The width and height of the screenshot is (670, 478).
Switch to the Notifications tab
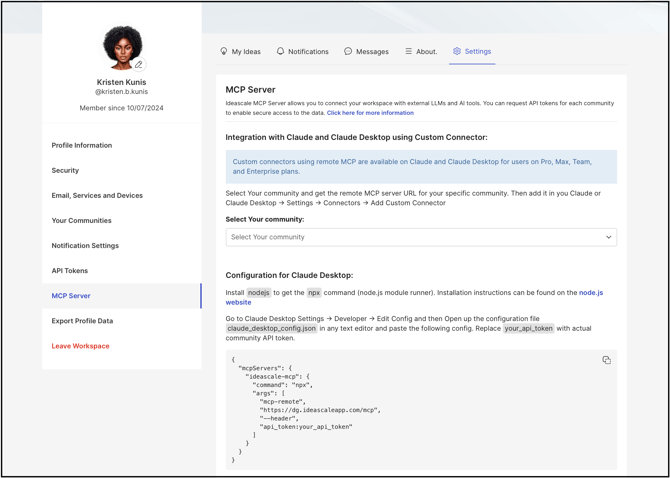pos(303,52)
